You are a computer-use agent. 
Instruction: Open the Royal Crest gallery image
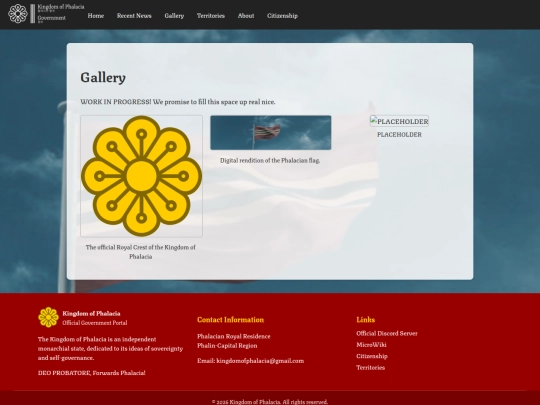tap(142, 176)
